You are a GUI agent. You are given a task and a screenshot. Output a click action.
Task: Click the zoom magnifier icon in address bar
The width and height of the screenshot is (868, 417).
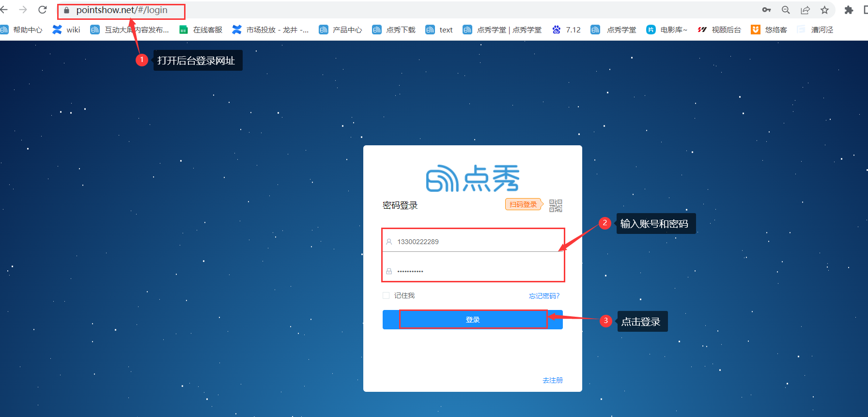tap(786, 10)
